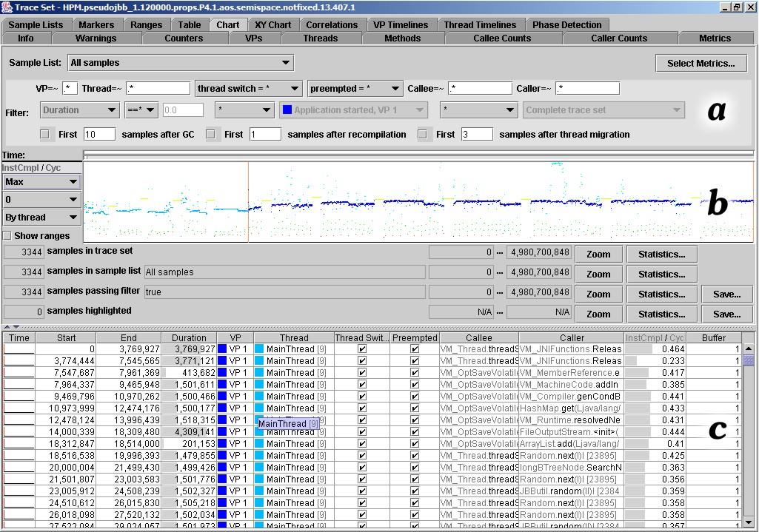
Task: Click the blue VP 1 icon in first row
Action: (x=222, y=349)
